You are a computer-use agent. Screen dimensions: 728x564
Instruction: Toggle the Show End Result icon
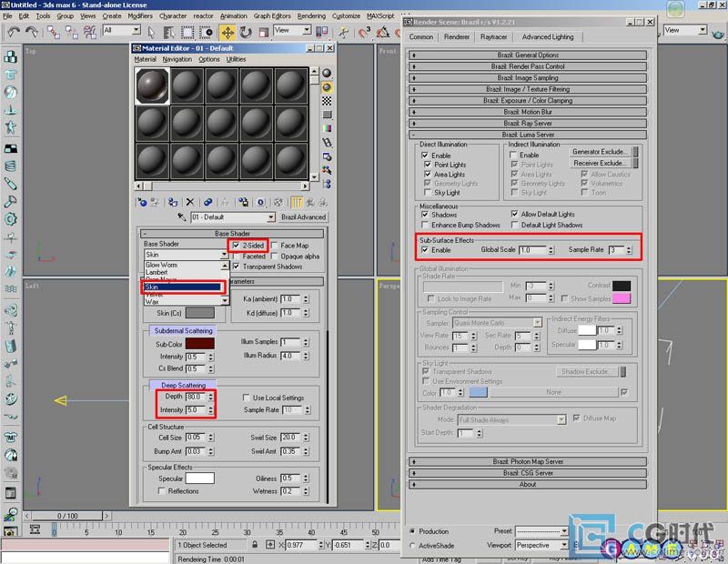point(296,202)
